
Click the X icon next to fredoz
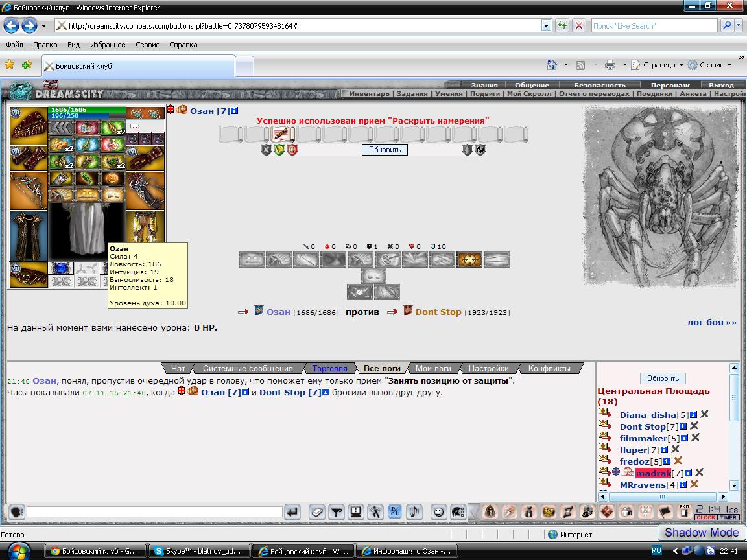tap(678, 460)
